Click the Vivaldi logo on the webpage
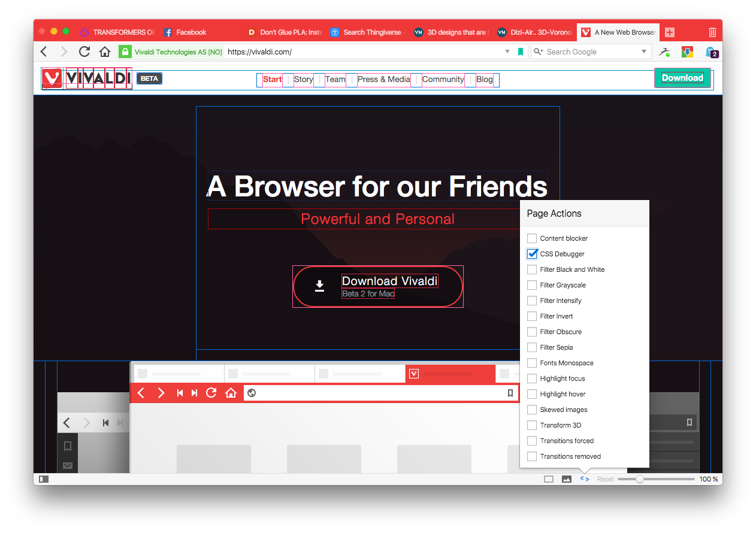The image size is (756, 533). click(x=87, y=78)
